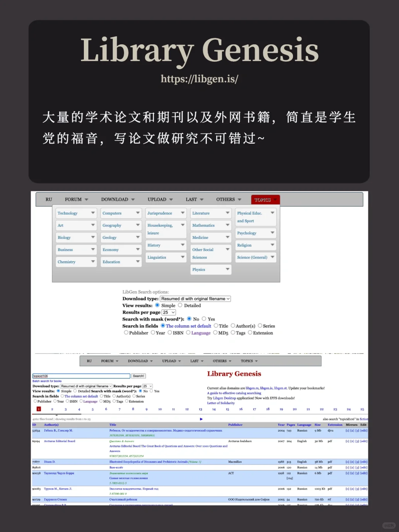Expand the Physical Educ. and Sport topic
Screen dimensions: 399x532
(x=256, y=217)
